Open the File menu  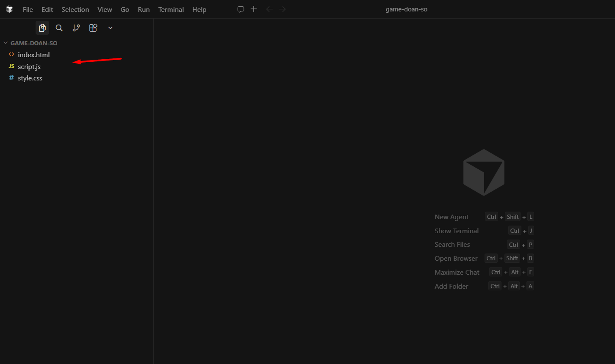click(x=28, y=9)
